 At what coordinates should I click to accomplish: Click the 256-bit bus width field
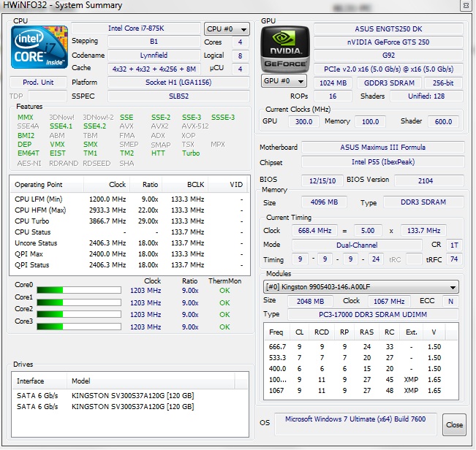pos(444,83)
